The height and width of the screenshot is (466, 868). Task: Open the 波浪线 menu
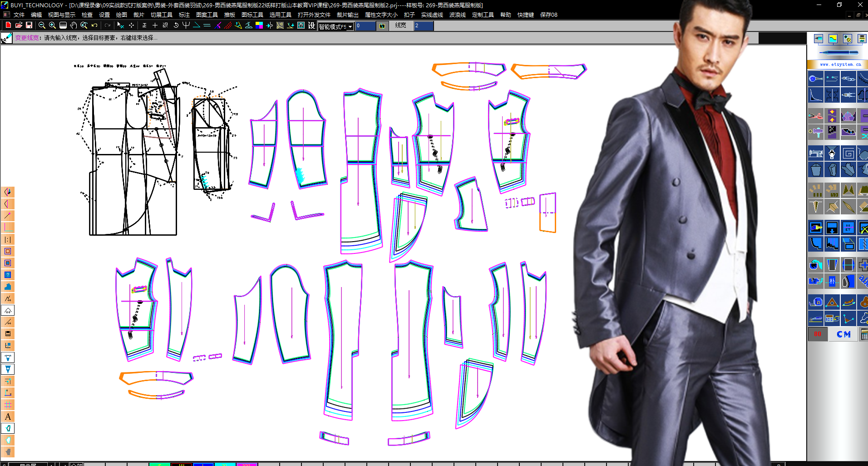pyautogui.click(x=458, y=15)
